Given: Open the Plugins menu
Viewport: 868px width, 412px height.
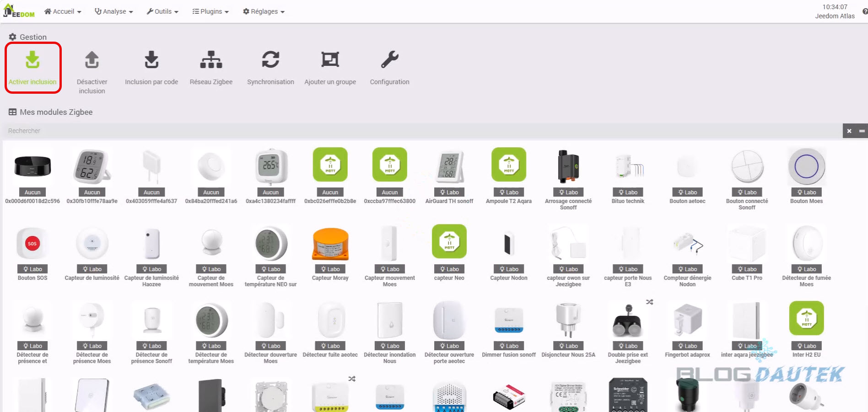Looking at the screenshot, I should point(210,11).
